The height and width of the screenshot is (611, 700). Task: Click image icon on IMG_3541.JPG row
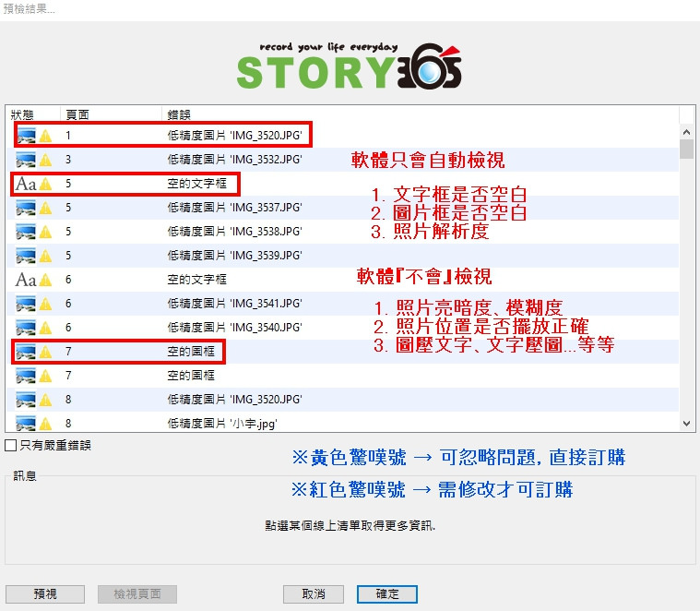coord(26,303)
